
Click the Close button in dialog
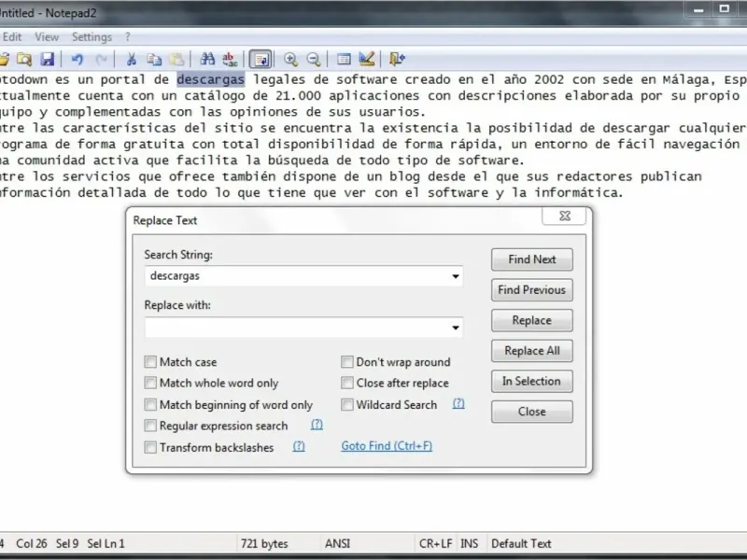point(531,412)
